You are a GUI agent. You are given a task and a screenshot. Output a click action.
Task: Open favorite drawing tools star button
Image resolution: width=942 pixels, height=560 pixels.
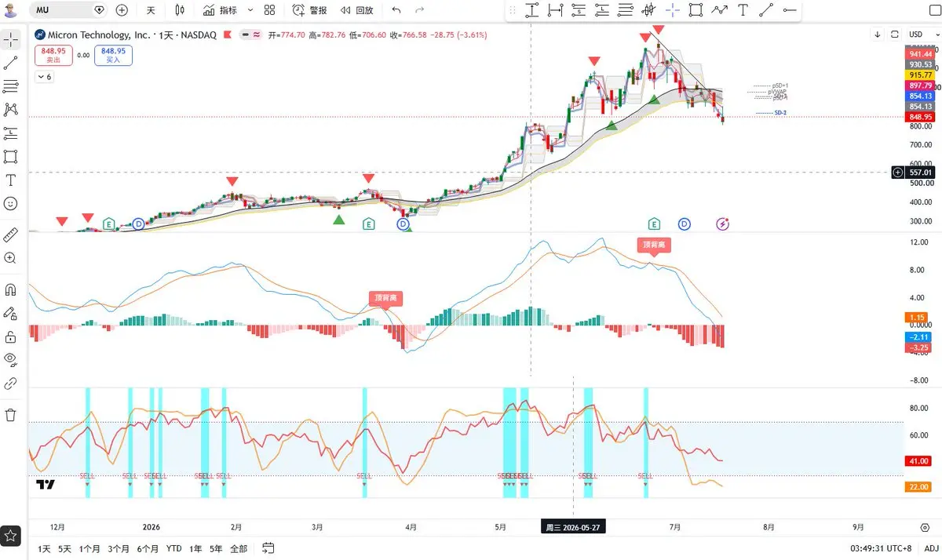(11, 536)
